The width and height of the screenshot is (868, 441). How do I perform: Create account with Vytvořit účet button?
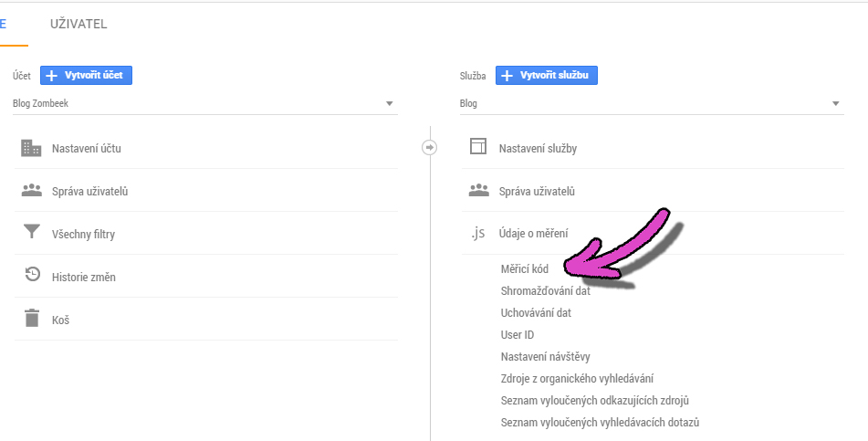tap(86, 76)
